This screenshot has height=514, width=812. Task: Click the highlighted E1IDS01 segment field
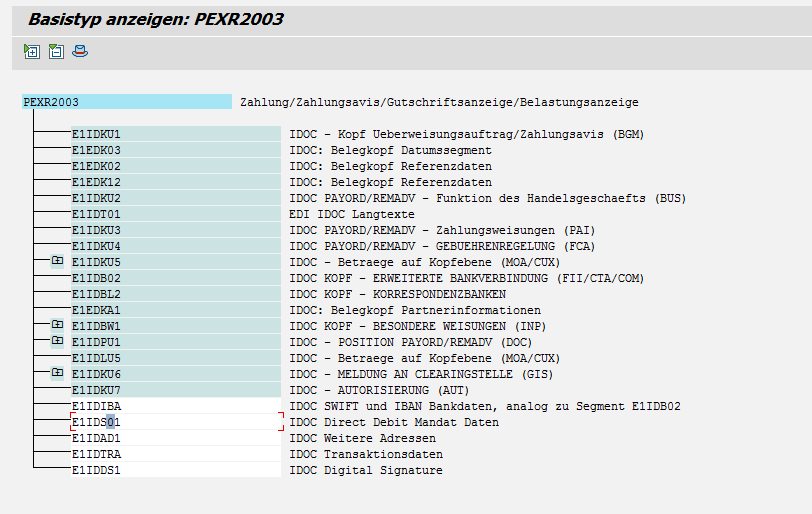(96, 422)
